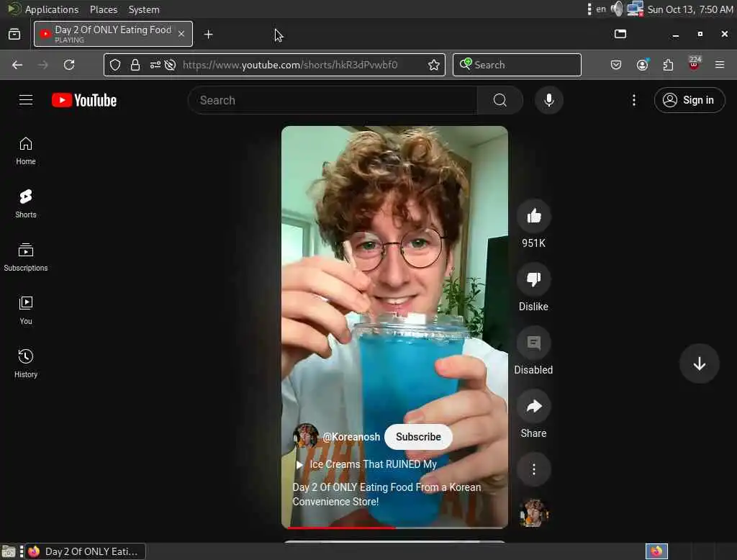Activate Day 2 Of ONLY Eati... taskbar button

pos(85,551)
